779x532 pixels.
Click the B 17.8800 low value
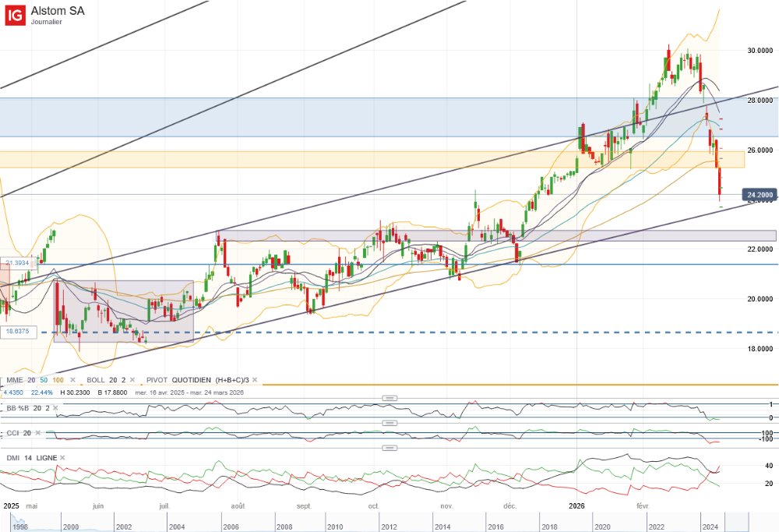(112, 393)
